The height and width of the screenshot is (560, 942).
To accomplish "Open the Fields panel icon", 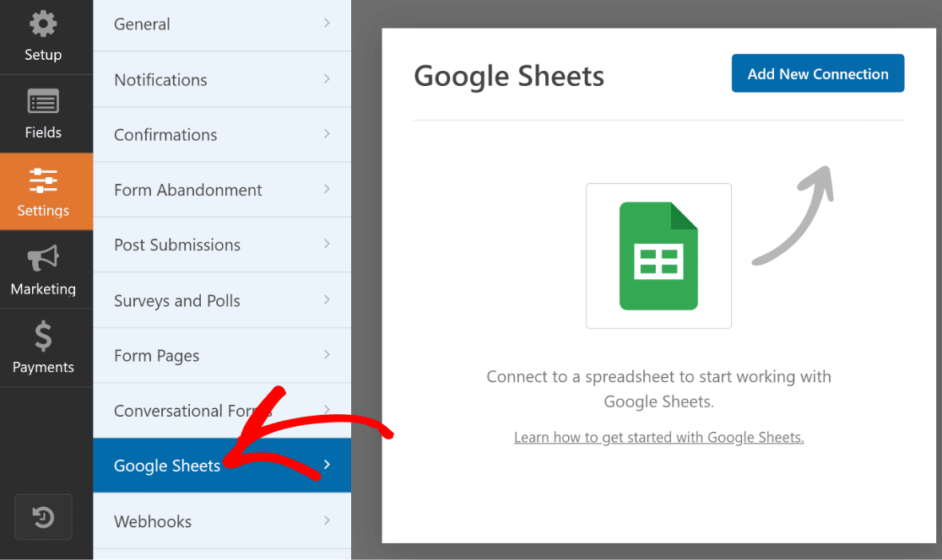I will click(x=43, y=101).
